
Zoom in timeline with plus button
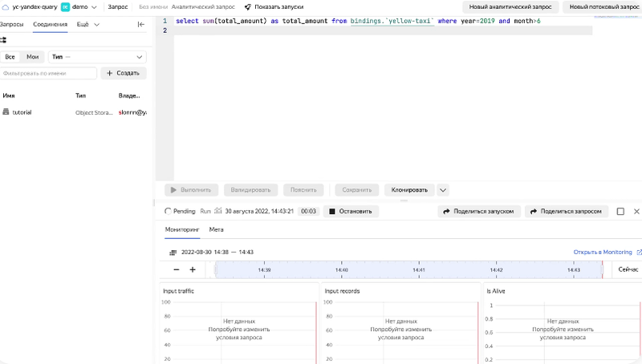[x=193, y=269]
